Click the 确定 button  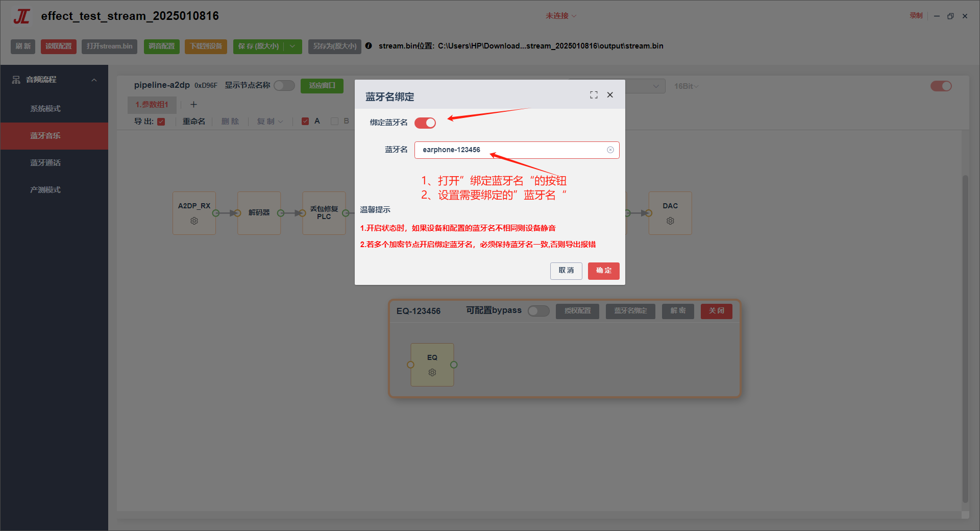pos(603,271)
